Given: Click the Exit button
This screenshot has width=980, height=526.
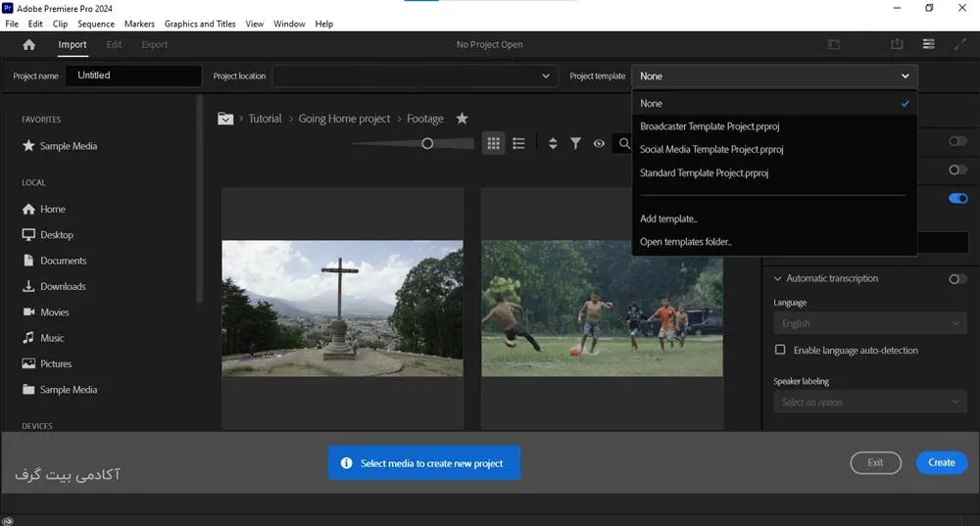Looking at the screenshot, I should [x=875, y=462].
